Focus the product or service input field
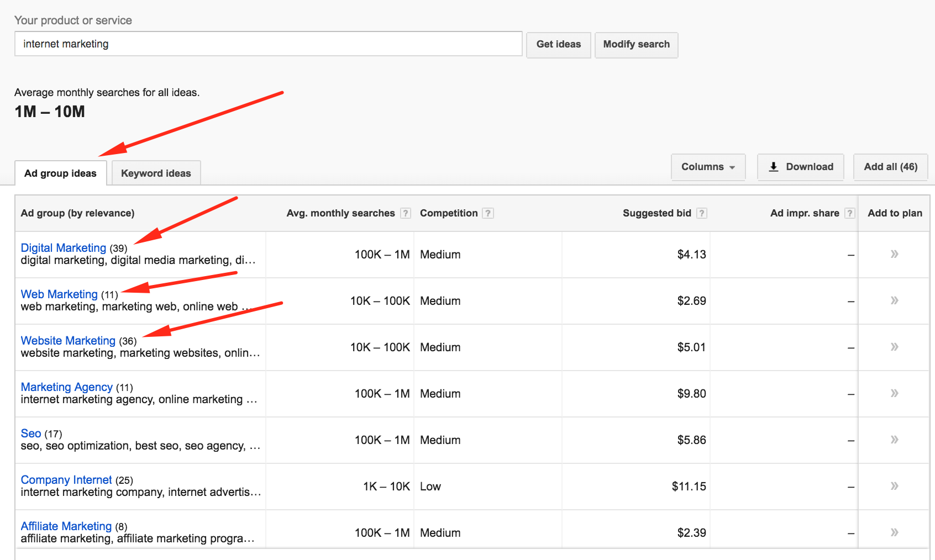The image size is (935, 560). (x=269, y=44)
